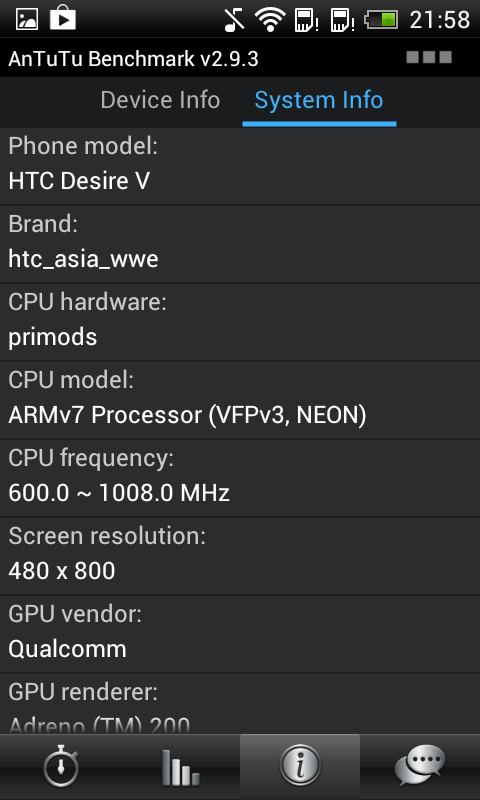This screenshot has height=800, width=480.
Task: Tap the battery indicator icon
Action: tap(381, 20)
